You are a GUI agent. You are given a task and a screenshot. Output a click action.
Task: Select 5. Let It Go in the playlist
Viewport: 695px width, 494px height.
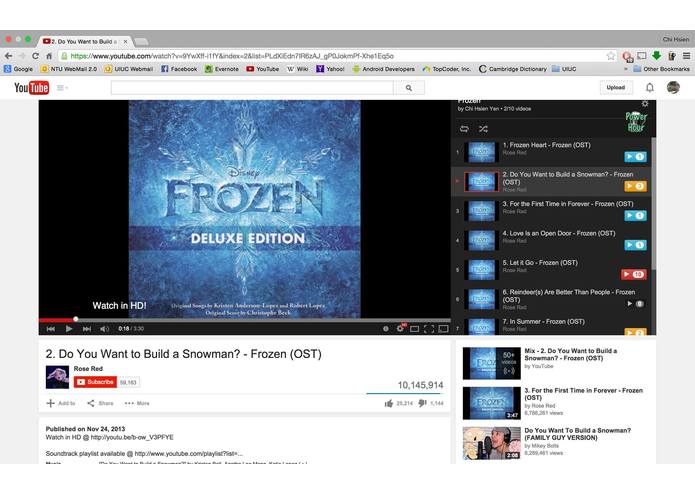[x=550, y=270]
